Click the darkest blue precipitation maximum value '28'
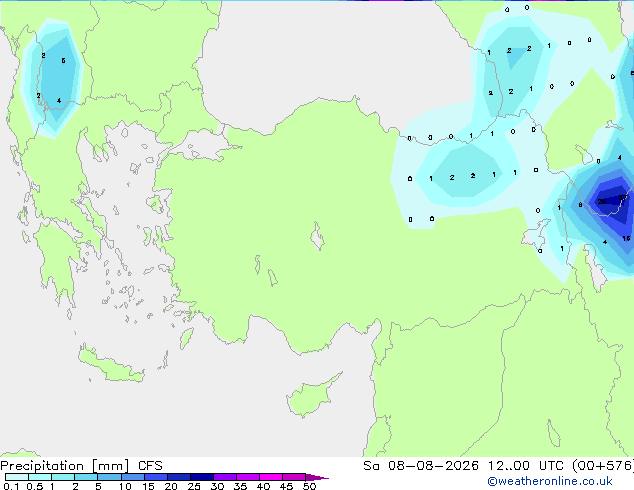Screen dimensions: 634x490 coord(602,201)
